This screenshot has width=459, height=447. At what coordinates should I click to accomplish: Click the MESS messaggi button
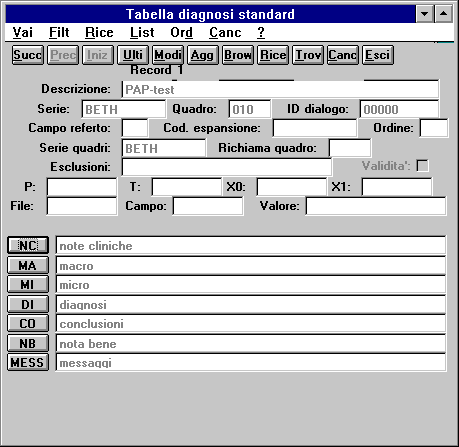coord(28,362)
